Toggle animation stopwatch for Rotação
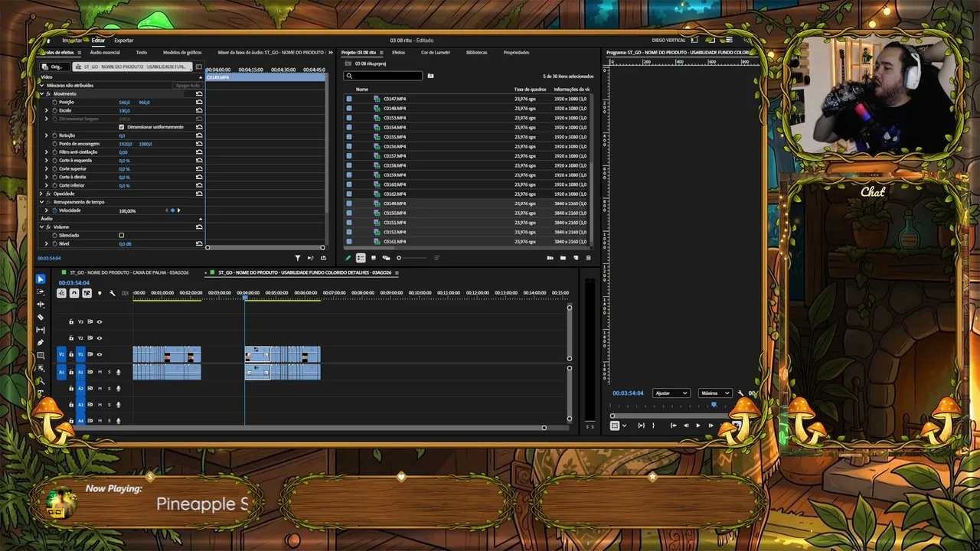 tap(55, 135)
